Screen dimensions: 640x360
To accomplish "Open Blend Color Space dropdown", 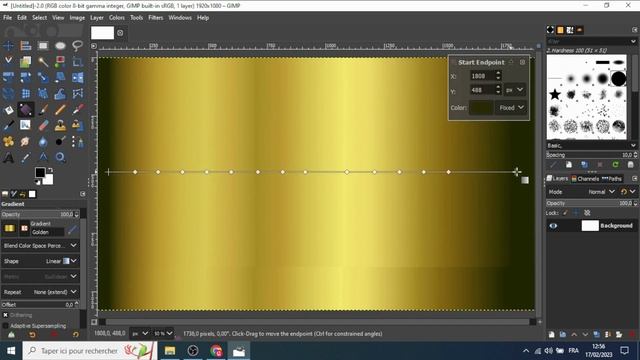I will [40, 246].
